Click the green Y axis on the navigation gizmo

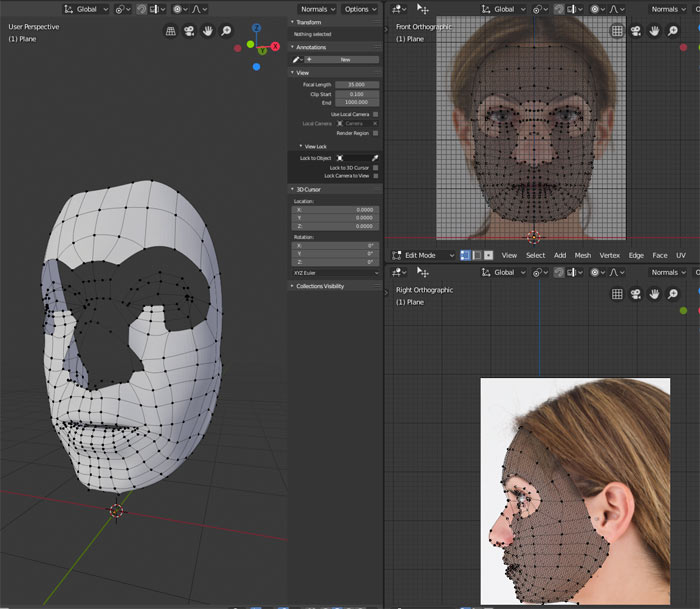pos(262,51)
